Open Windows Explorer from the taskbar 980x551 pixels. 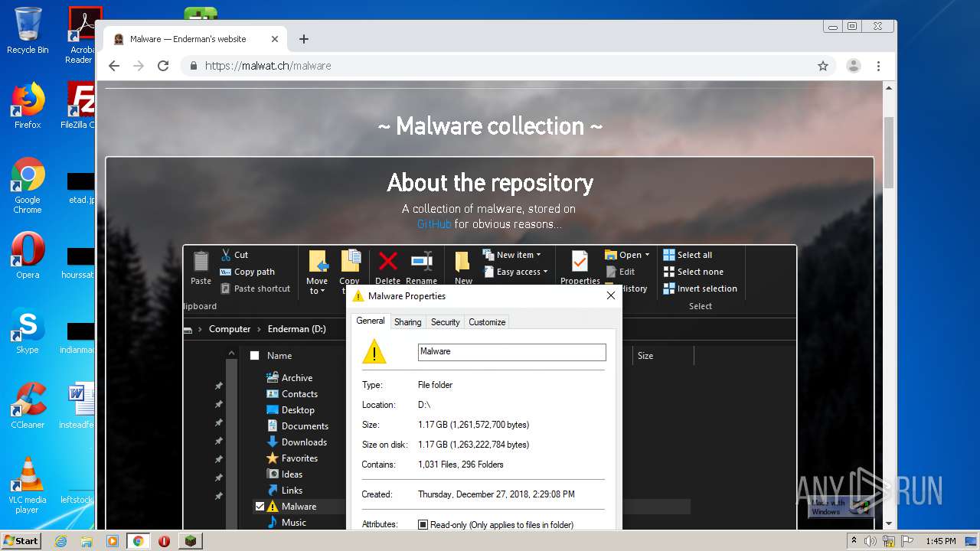point(87,541)
